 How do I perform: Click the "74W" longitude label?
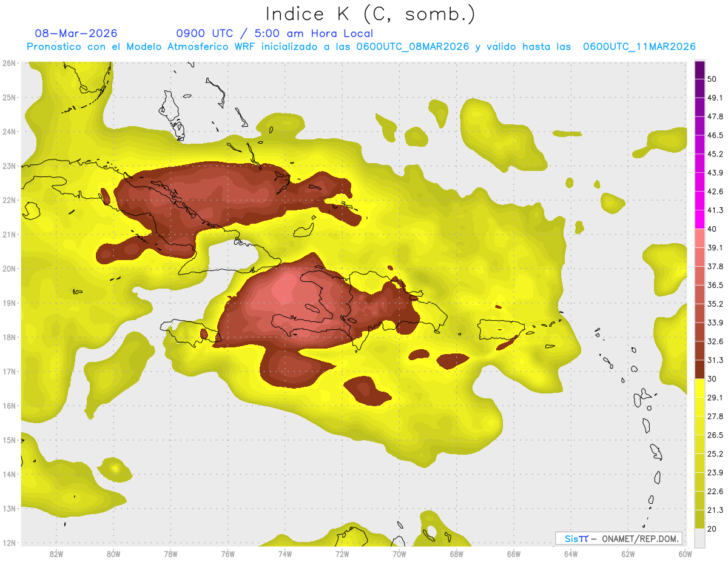(285, 554)
